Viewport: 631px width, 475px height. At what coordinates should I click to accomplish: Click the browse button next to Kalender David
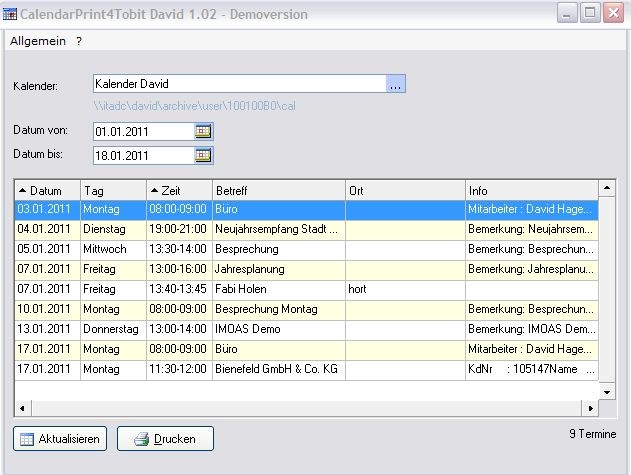click(395, 84)
